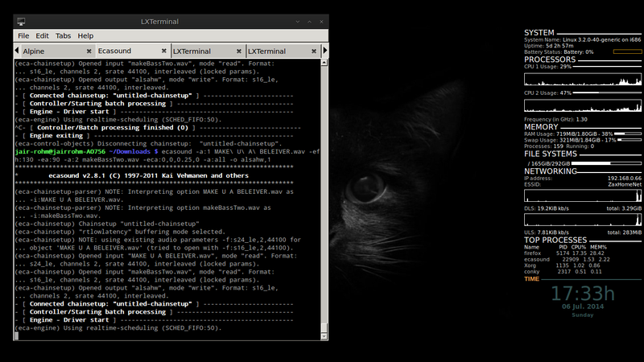The width and height of the screenshot is (644, 362).
Task: Close the Alpine tab
Action: (x=89, y=51)
